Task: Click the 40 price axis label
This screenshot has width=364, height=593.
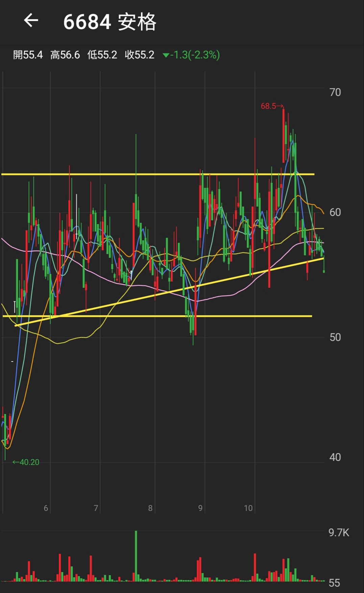Action: coord(335,457)
